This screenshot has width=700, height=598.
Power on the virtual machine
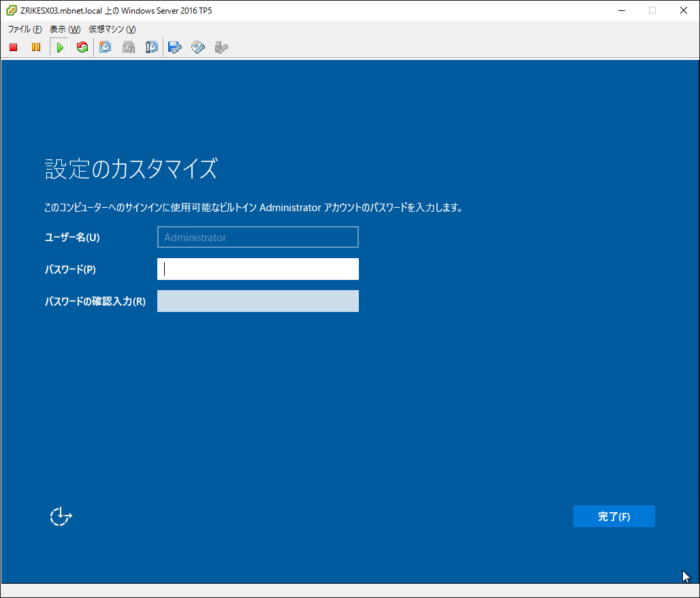coord(59,47)
